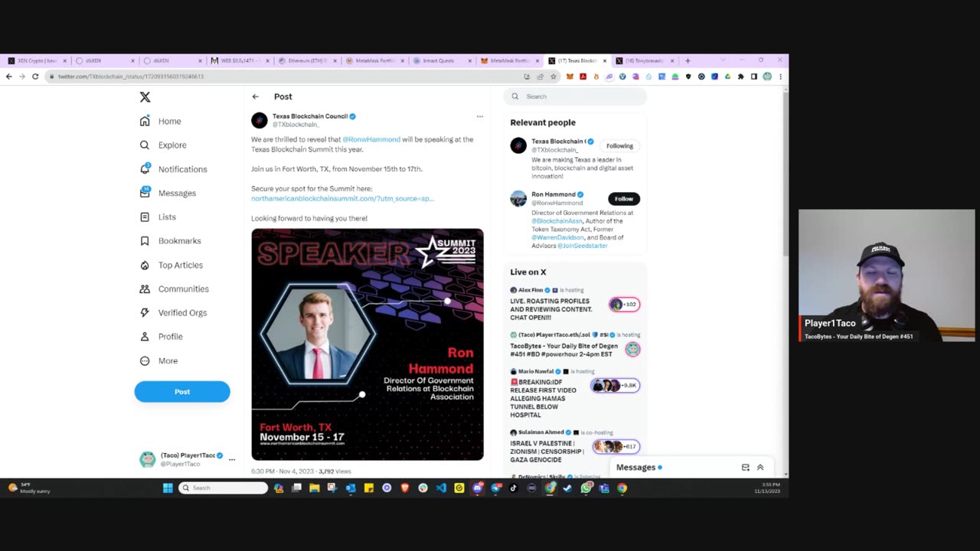Screen dimensions: 980x551
Task: Switch to the XEN Crypto browser tab
Action: point(37,60)
